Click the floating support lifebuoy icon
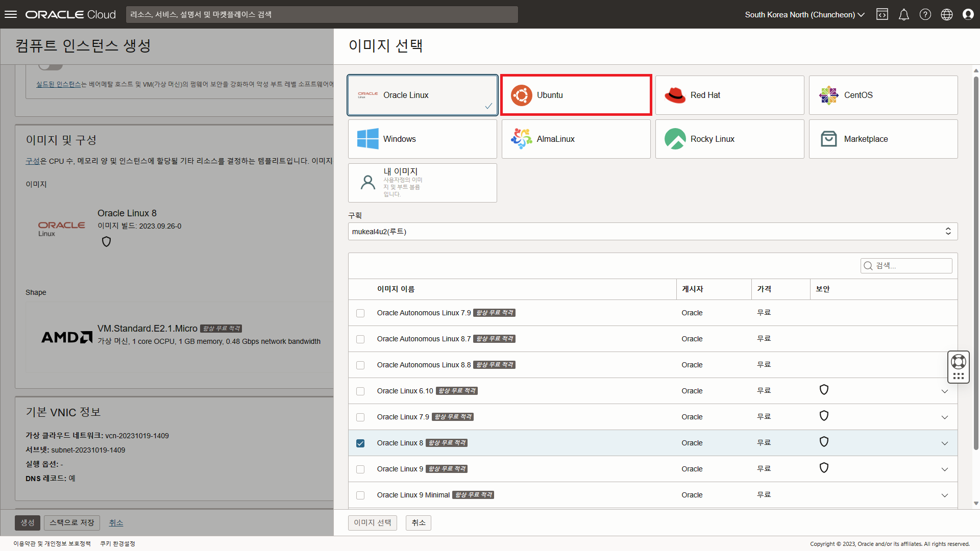This screenshot has height=551, width=980. pos(958,362)
